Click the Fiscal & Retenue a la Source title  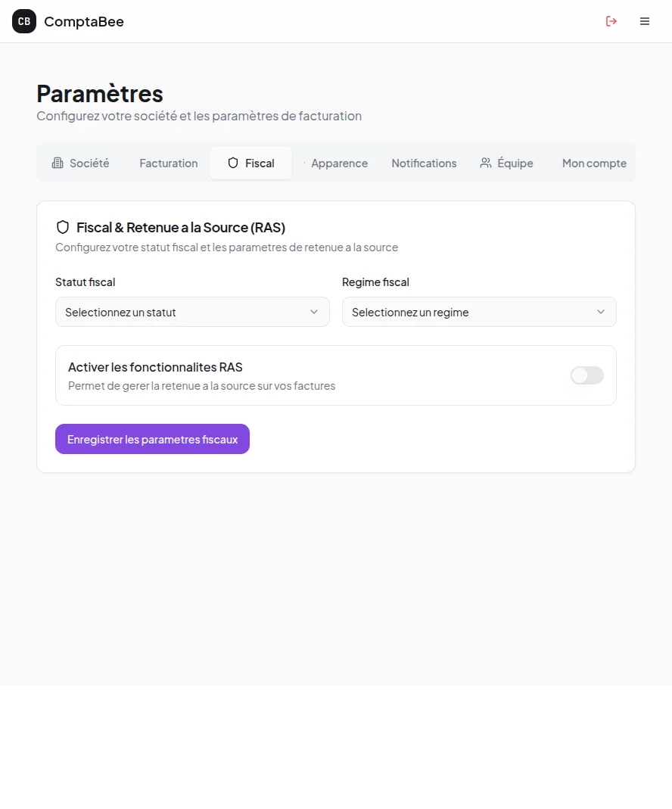point(181,227)
